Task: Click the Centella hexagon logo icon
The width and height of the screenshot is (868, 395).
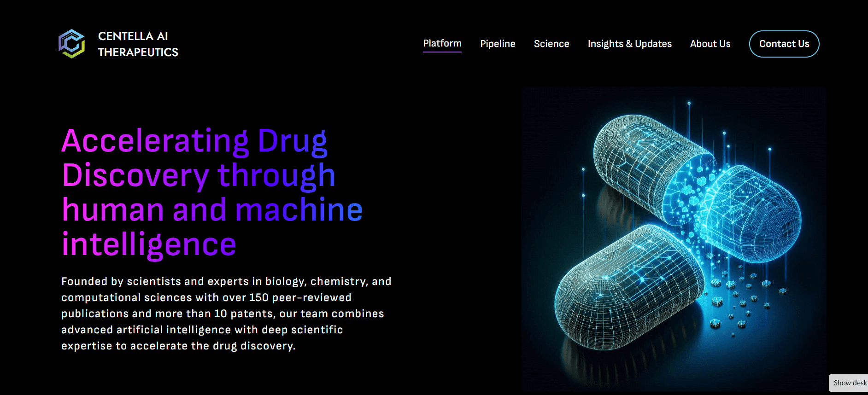Action: (71, 44)
